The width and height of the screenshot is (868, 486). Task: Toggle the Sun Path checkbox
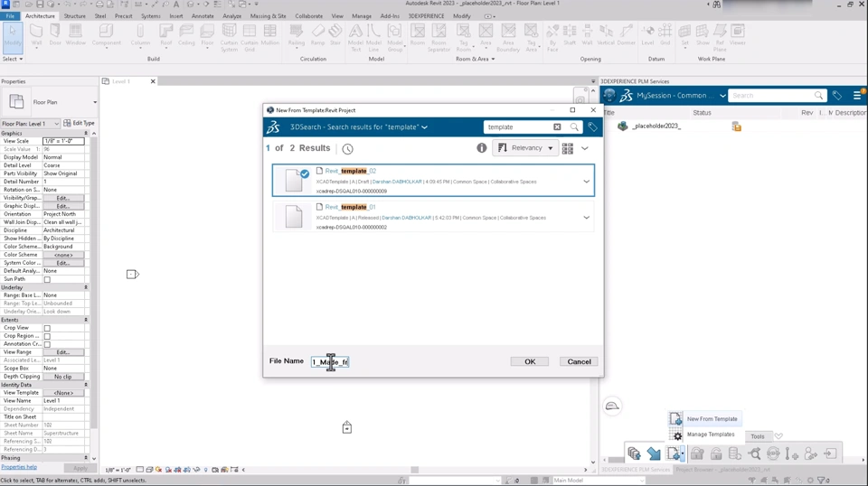[47, 280]
